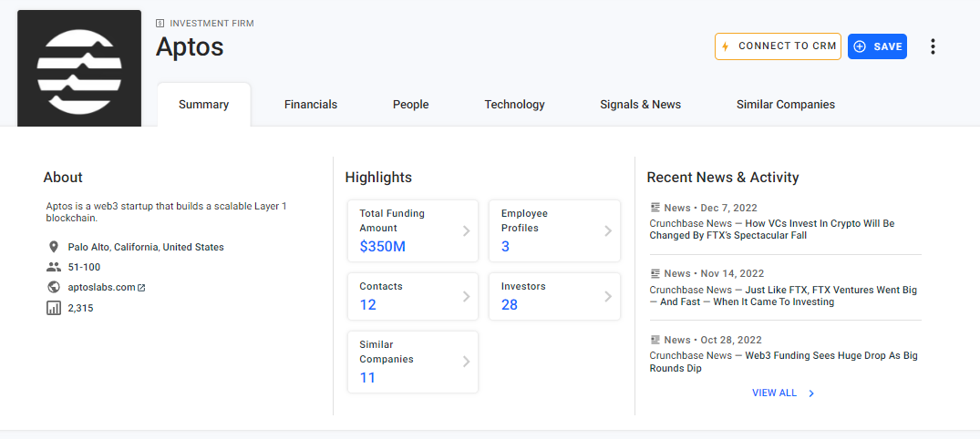
Task: Click the About section heading
Action: [63, 178]
